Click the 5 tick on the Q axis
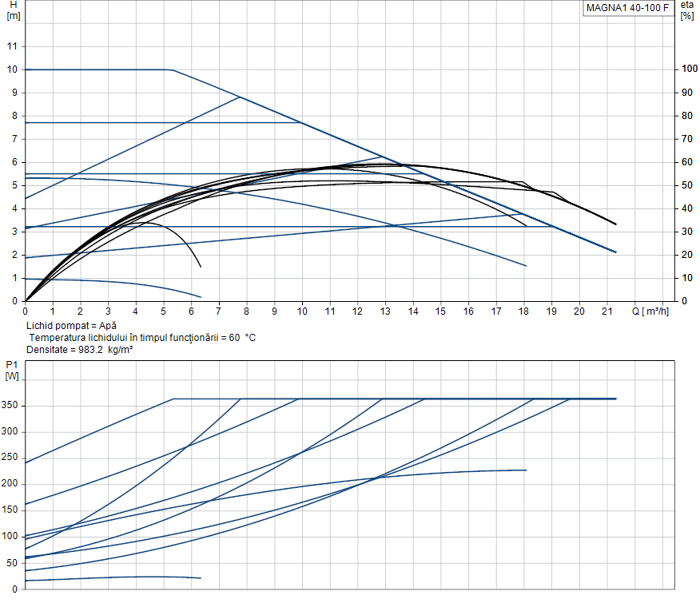 point(164,311)
